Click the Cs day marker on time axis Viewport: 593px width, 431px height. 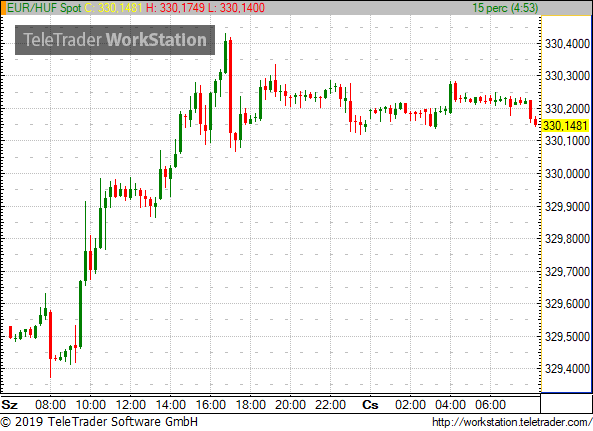coord(370,405)
